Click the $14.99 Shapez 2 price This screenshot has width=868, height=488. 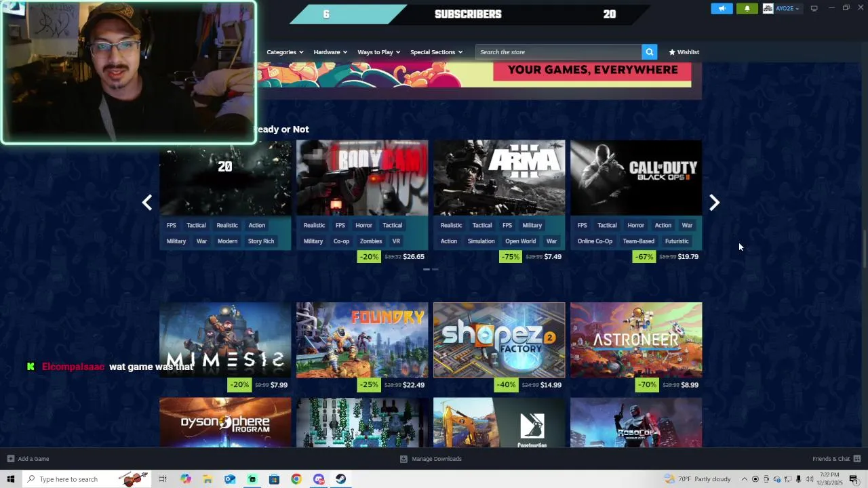[x=551, y=385]
